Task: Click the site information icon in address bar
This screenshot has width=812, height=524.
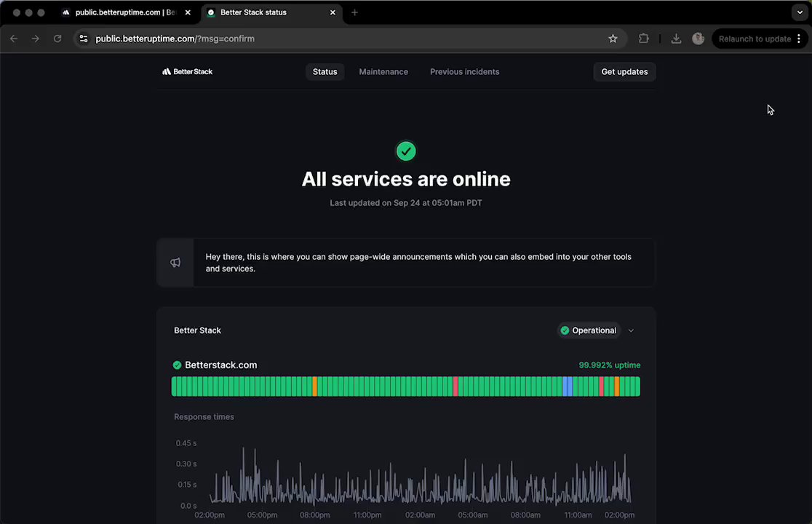Action: pos(84,39)
